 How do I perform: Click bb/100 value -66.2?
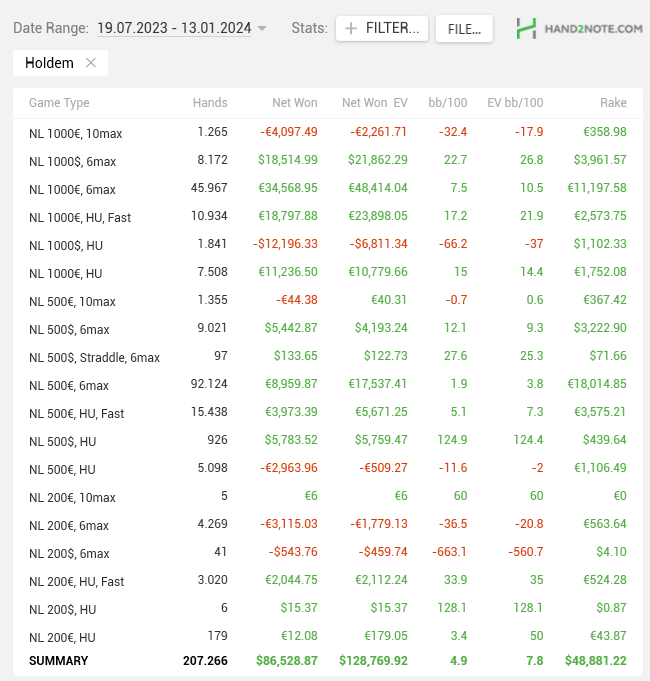(x=453, y=244)
